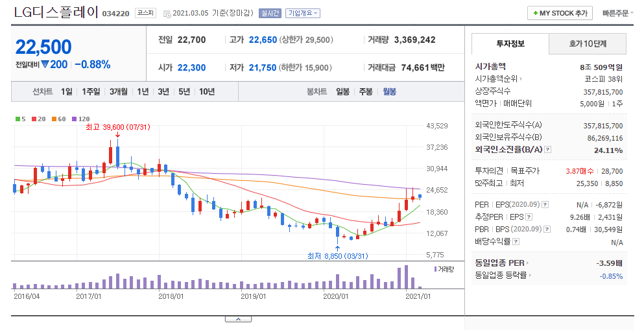Click the 상장주식수 357,815,700 value

click(x=603, y=92)
